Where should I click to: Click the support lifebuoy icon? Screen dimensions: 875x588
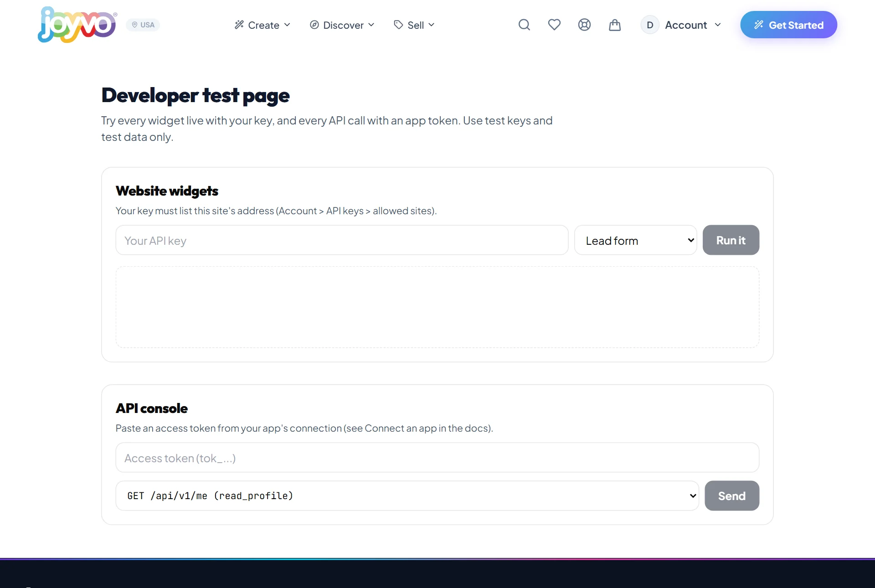584,25
